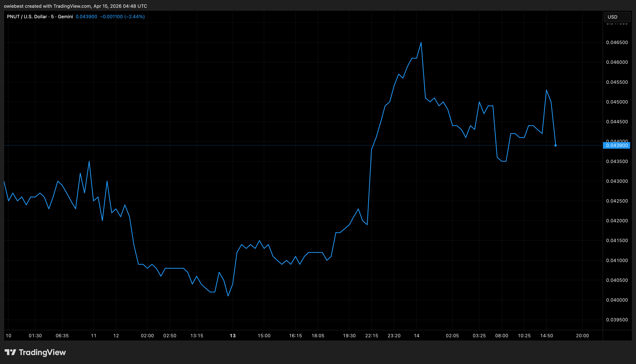
Task: Click the PNUT / U.S. Dollar symbol title
Action: (x=27, y=16)
